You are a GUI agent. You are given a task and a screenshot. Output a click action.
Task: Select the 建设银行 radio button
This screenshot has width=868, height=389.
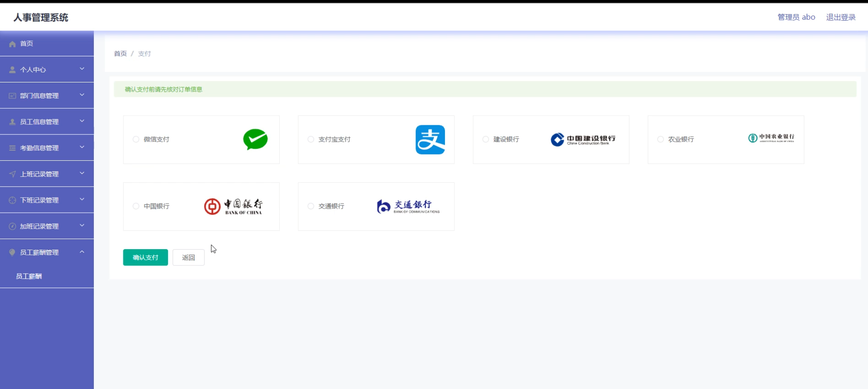[x=485, y=139]
